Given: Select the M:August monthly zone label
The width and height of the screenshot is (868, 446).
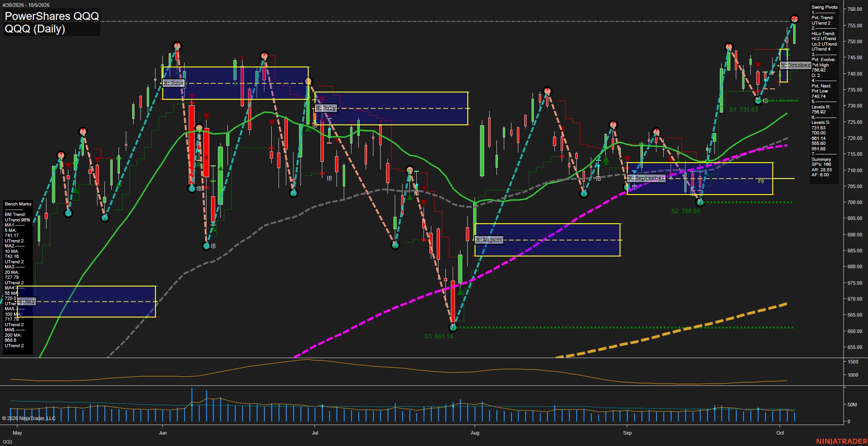Looking at the screenshot, I should 489,240.
